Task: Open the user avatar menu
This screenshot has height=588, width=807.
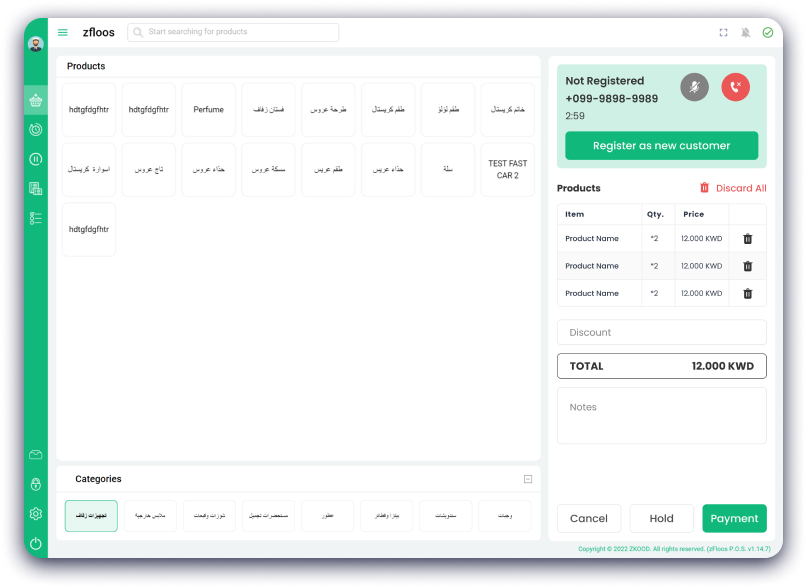Action: [36, 44]
